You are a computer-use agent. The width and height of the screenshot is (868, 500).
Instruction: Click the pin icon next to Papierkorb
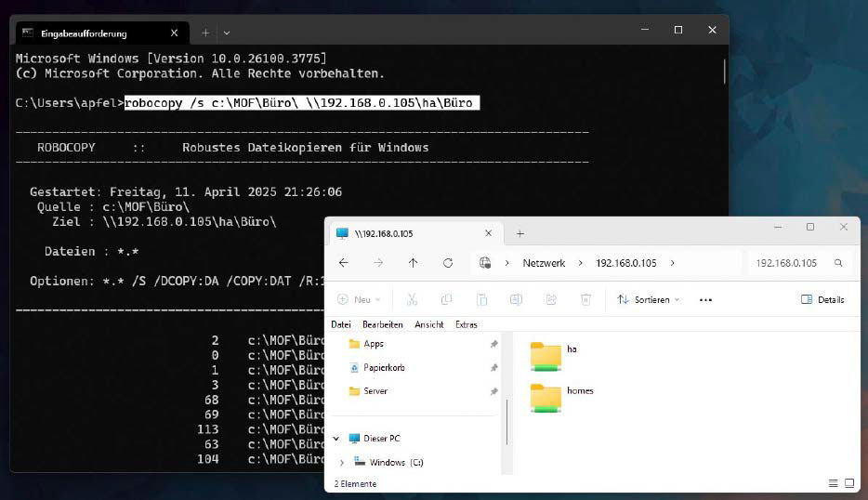pyautogui.click(x=493, y=368)
